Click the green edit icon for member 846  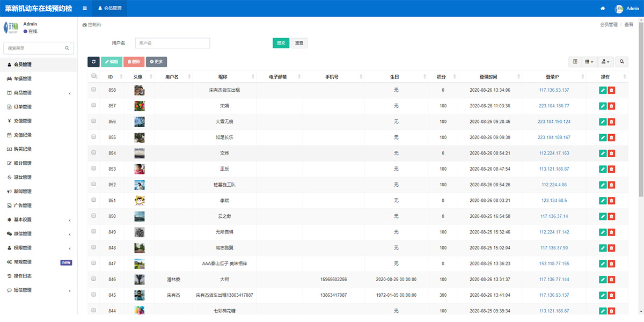[603, 280]
